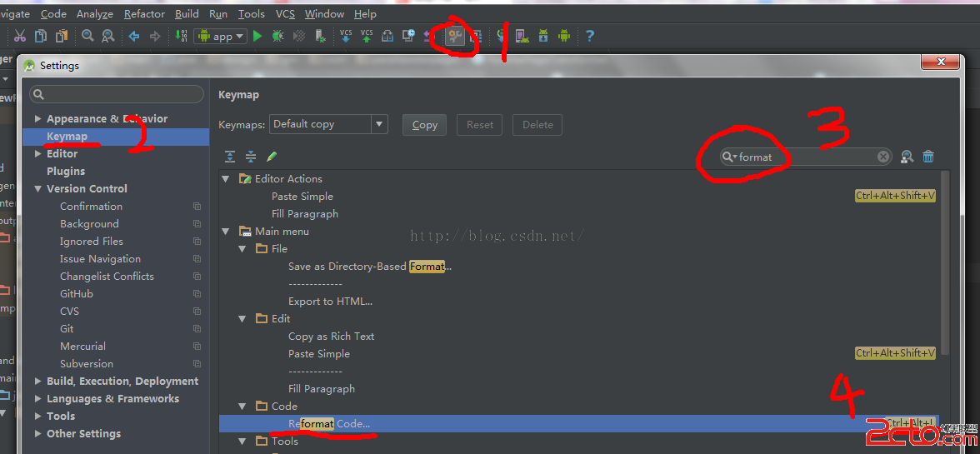This screenshot has height=454, width=980.
Task: Click the Delete keymap button
Action: point(537,125)
